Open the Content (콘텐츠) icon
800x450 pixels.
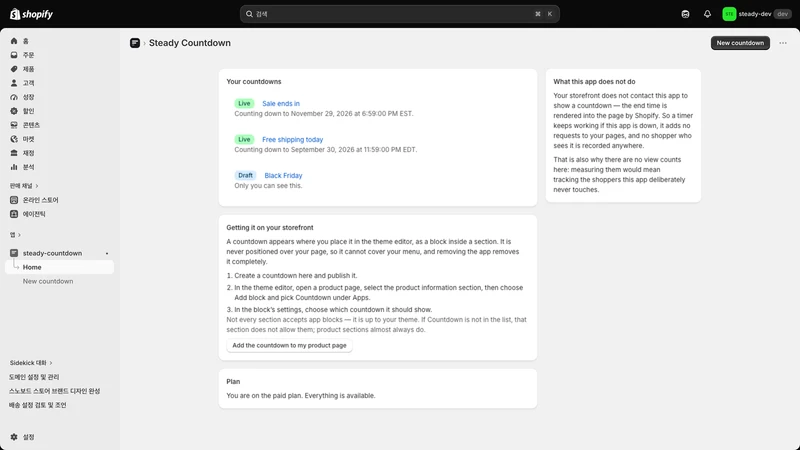tap(14, 125)
